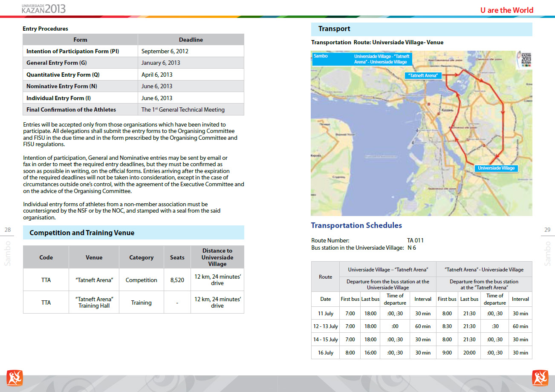The height and width of the screenshot is (392, 555).
Task: Click the "Competition" category cell
Action: coord(142,280)
